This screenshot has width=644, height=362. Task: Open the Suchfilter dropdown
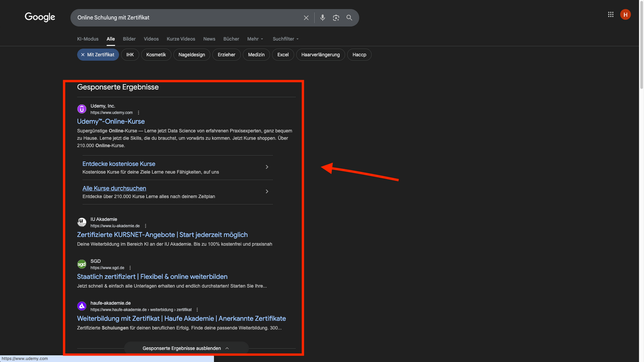coord(286,39)
